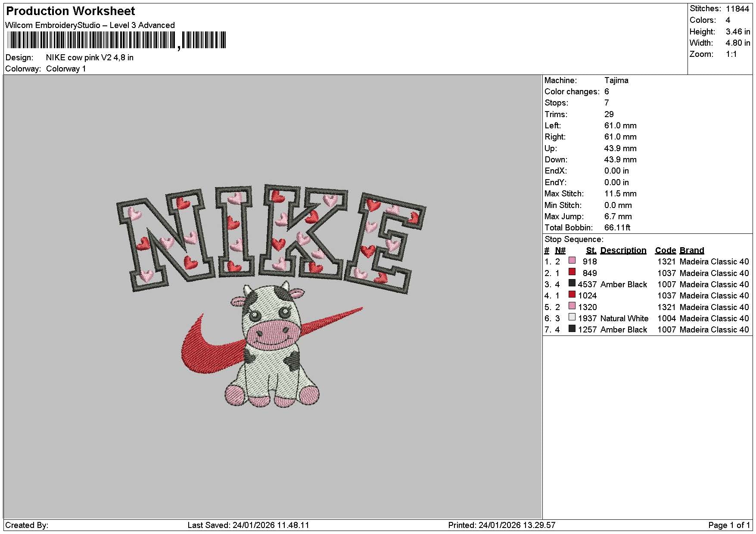Click stitch count 4537 in stop sequence
The image size is (756, 534).
coord(588,285)
